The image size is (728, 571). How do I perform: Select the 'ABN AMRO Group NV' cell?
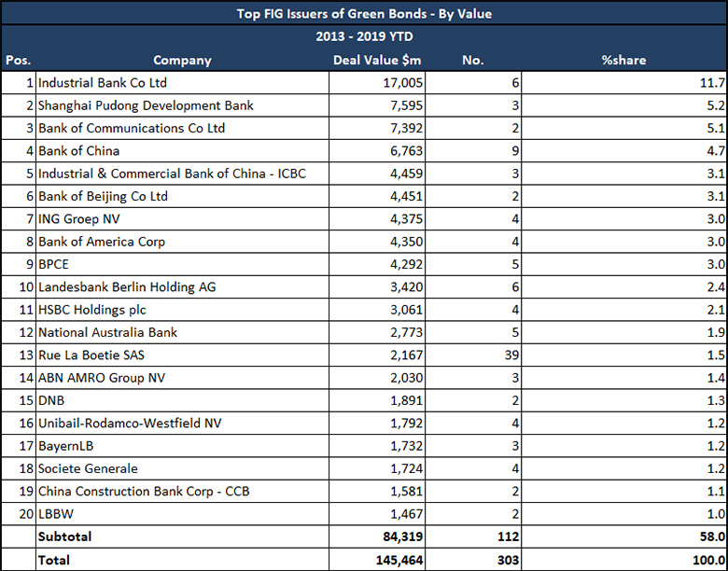(x=182, y=379)
